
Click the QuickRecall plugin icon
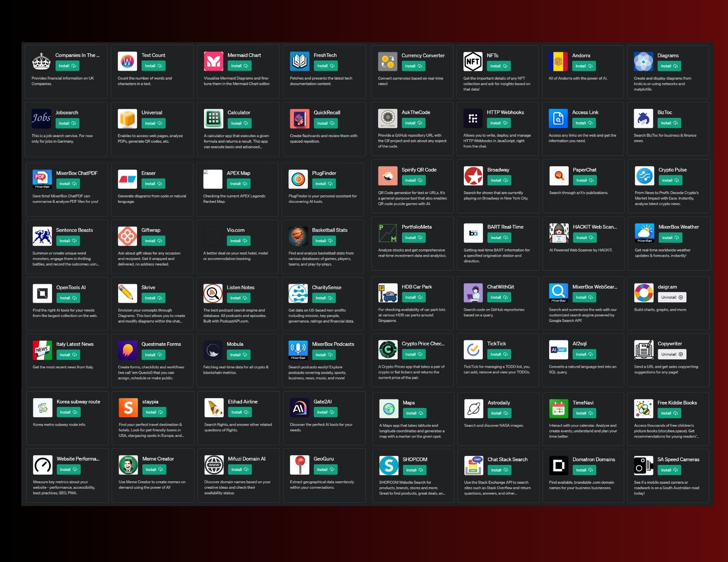click(x=300, y=119)
